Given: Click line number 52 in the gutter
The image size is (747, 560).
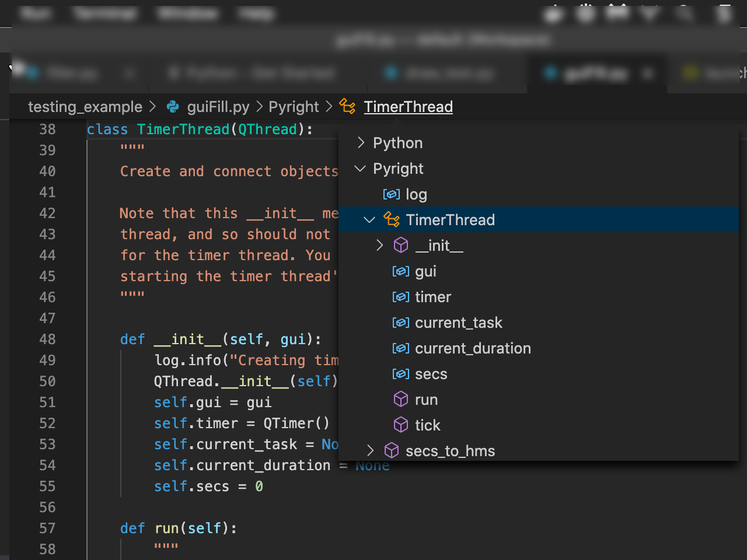Looking at the screenshot, I should [47, 423].
